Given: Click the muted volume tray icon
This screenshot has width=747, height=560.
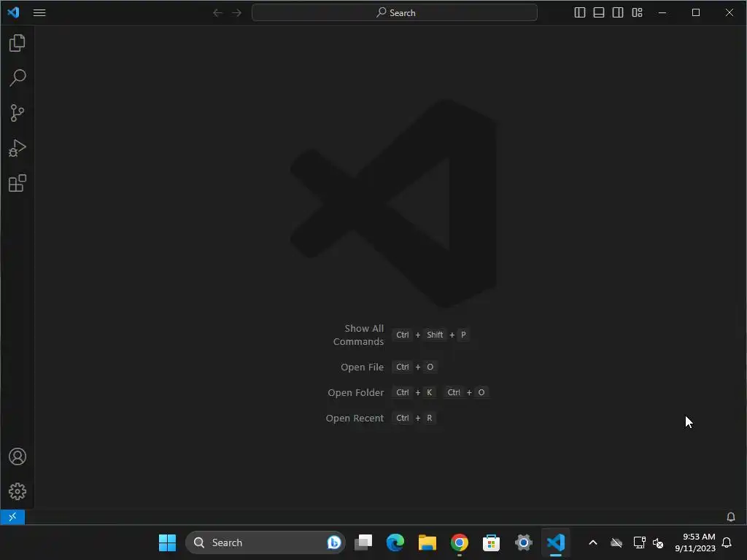Looking at the screenshot, I should click(658, 542).
